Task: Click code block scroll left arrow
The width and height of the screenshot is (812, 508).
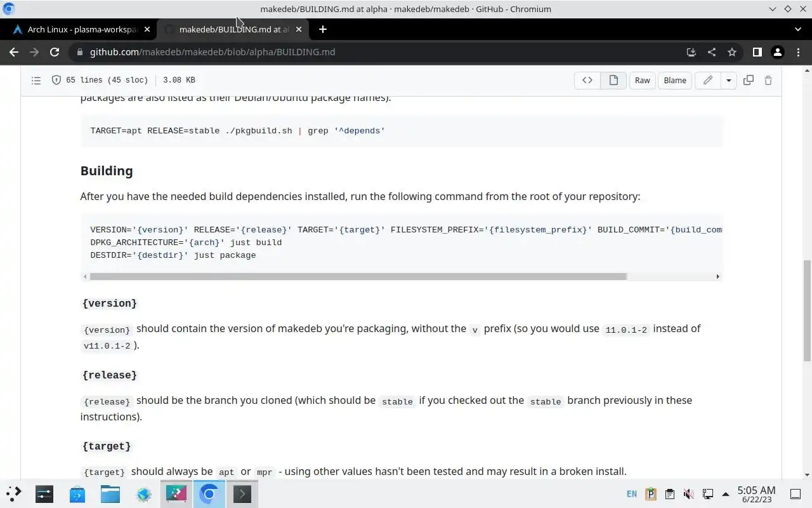Action: click(85, 276)
